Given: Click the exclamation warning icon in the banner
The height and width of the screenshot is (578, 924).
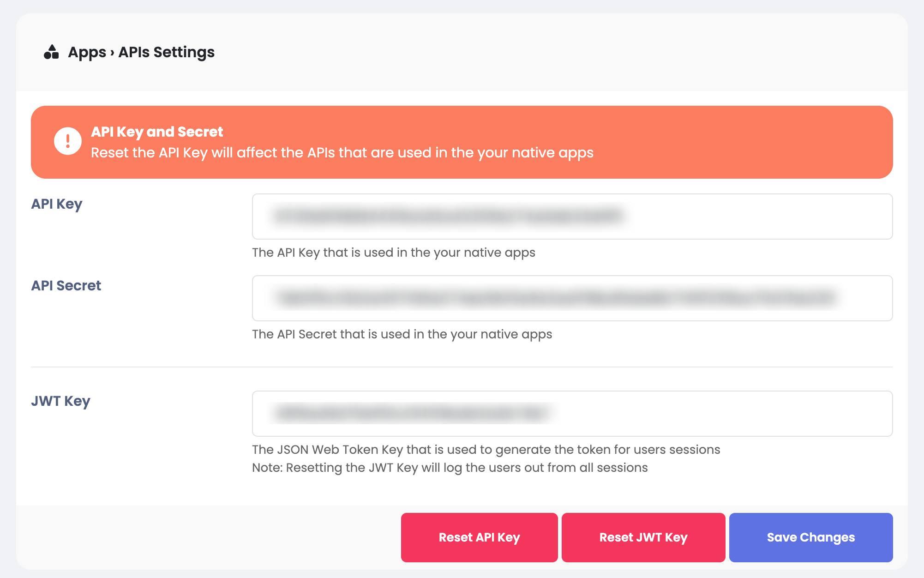Looking at the screenshot, I should pos(68,141).
